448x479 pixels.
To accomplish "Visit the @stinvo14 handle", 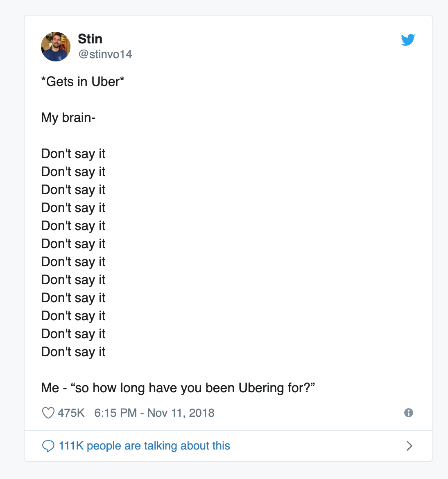I will coord(105,54).
